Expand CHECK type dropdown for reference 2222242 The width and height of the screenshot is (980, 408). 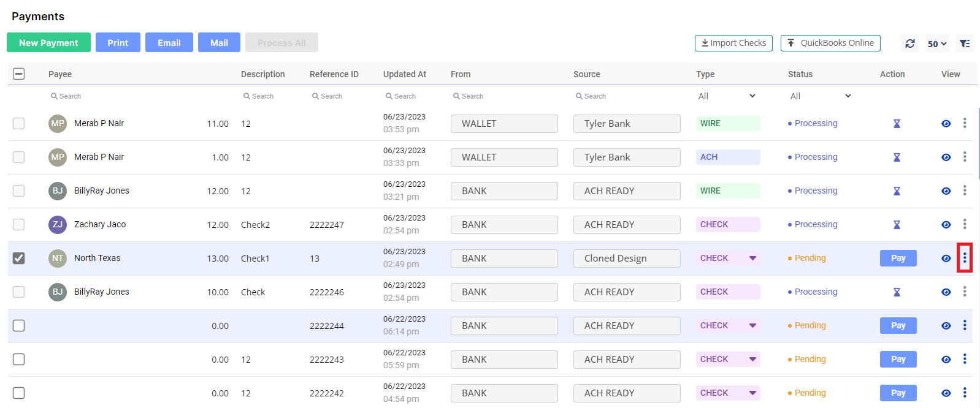click(x=752, y=393)
